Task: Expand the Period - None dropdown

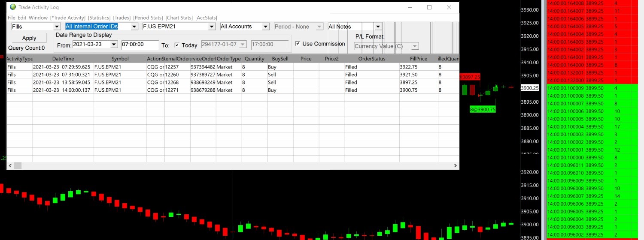Action: pyautogui.click(x=319, y=27)
